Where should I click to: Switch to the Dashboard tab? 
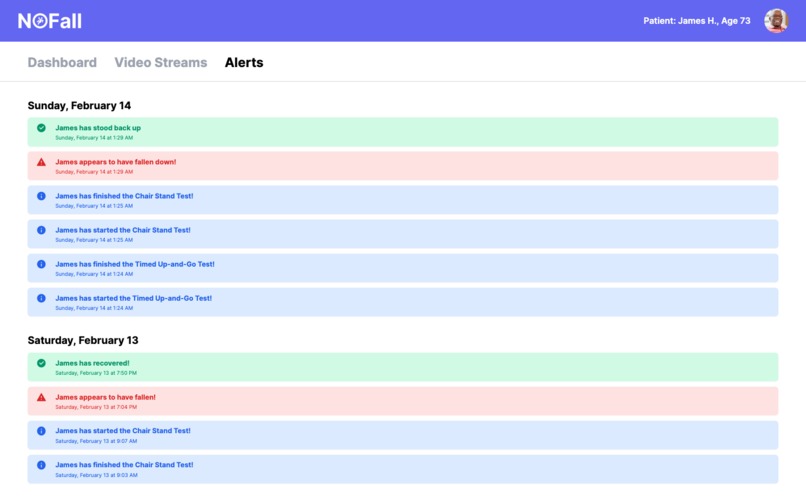tap(62, 62)
